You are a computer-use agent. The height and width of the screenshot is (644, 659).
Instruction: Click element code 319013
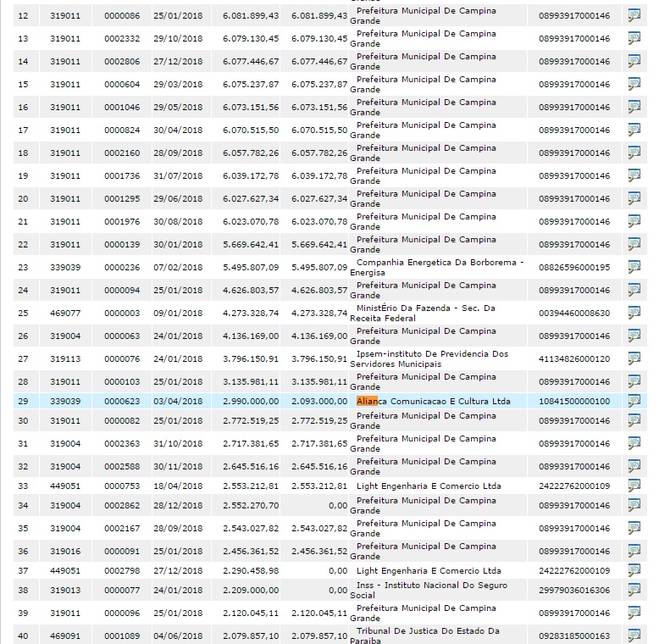pyautogui.click(x=65, y=591)
